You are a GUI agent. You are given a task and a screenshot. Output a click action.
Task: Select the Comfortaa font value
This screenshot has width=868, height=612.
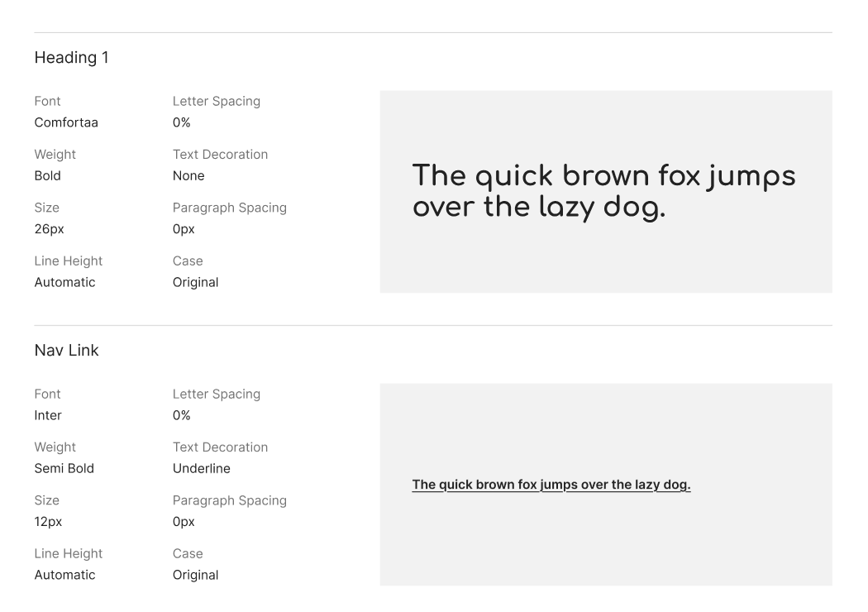pos(66,122)
